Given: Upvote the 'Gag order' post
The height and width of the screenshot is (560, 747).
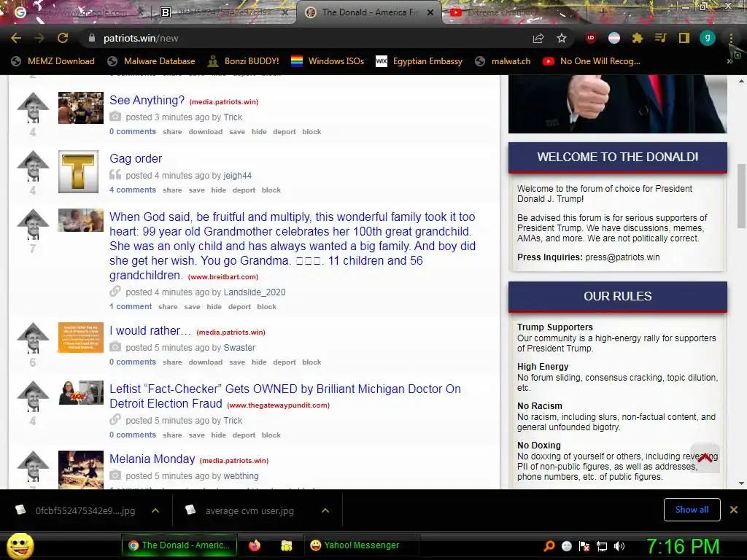Looking at the screenshot, I should click(33, 166).
